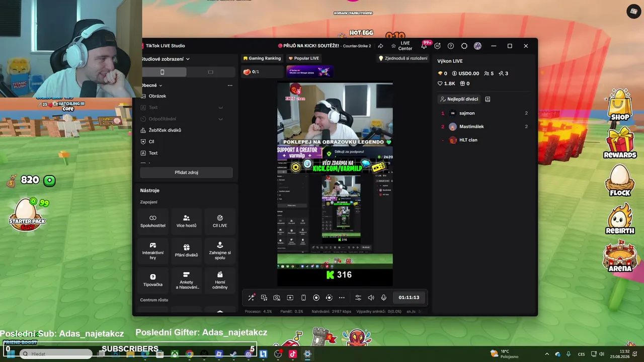This screenshot has width=644, height=362.
Task: Open the Herní odměny tool
Action: [220, 280]
